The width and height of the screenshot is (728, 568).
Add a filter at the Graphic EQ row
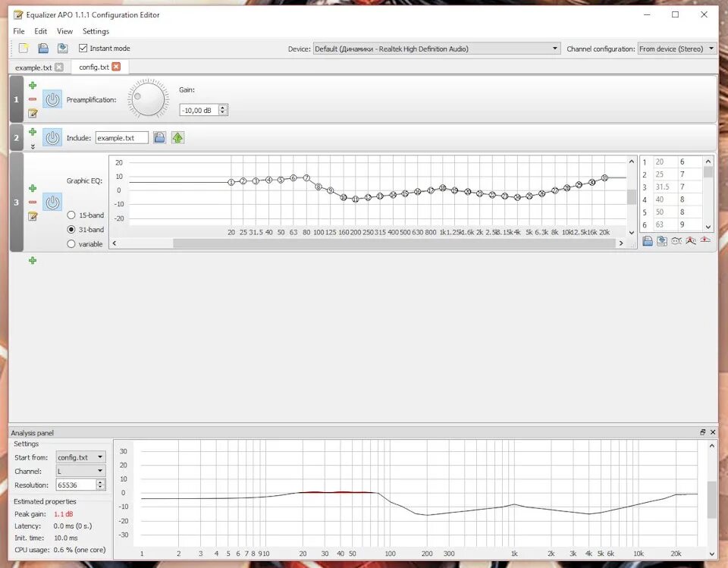[x=33, y=188]
